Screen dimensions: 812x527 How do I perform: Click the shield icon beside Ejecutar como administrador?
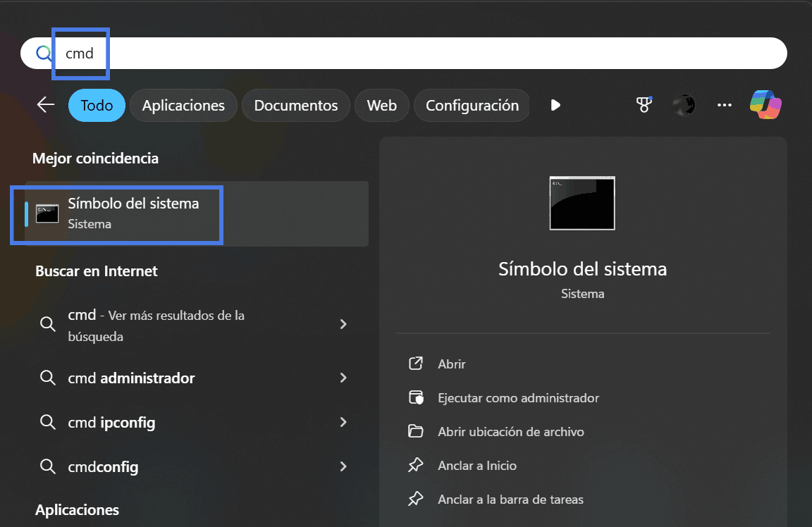tap(416, 397)
